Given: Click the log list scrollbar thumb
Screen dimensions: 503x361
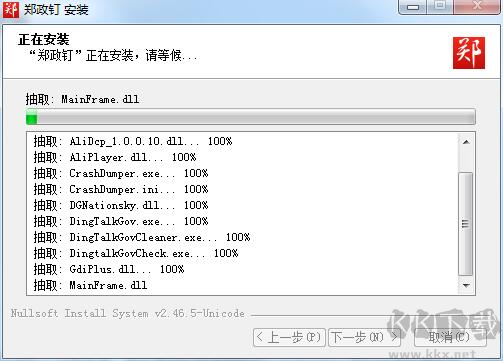Looking at the screenshot, I should 466,224.
